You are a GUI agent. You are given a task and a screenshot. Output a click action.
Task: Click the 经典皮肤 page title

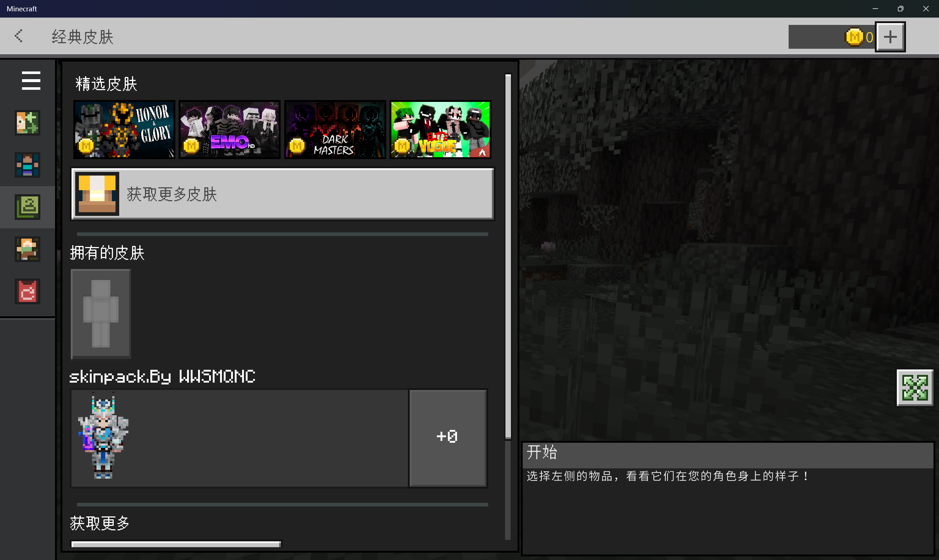[82, 37]
